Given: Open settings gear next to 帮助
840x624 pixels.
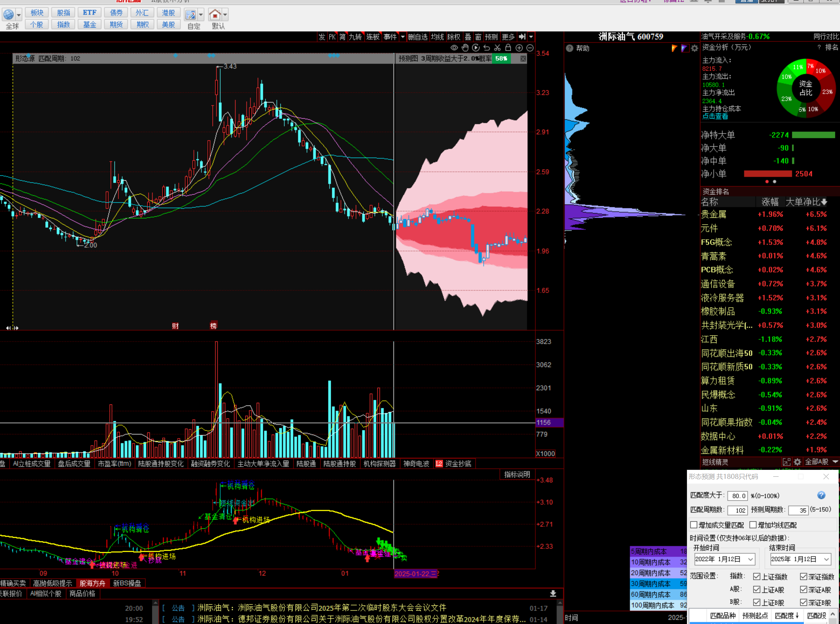Looking at the screenshot, I should 694,48.
